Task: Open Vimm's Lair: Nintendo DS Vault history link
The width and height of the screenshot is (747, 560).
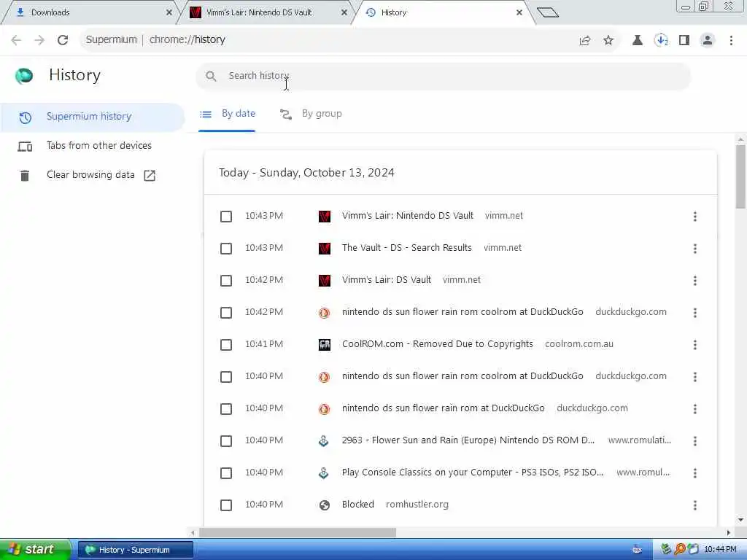Action: pyautogui.click(x=408, y=216)
